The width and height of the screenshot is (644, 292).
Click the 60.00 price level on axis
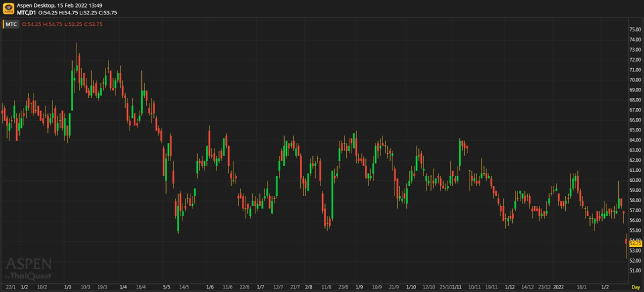tap(635, 180)
